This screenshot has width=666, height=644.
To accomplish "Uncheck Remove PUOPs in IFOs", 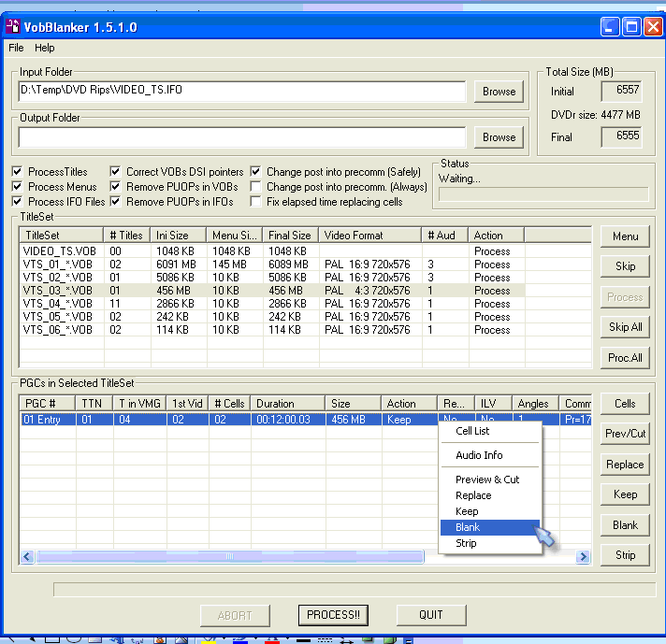I will click(115, 201).
